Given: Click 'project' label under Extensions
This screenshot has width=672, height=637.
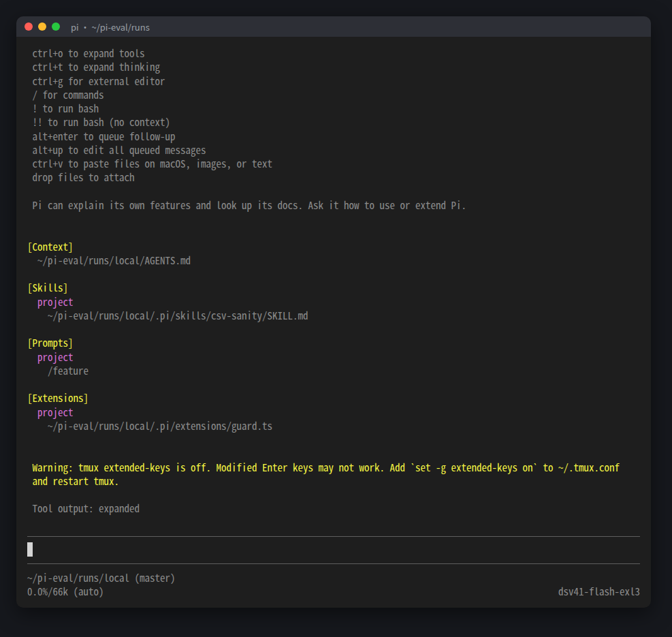Looking at the screenshot, I should coord(55,413).
